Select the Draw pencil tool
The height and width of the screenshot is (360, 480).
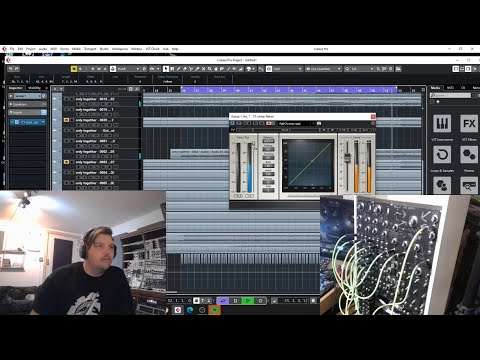point(178,69)
